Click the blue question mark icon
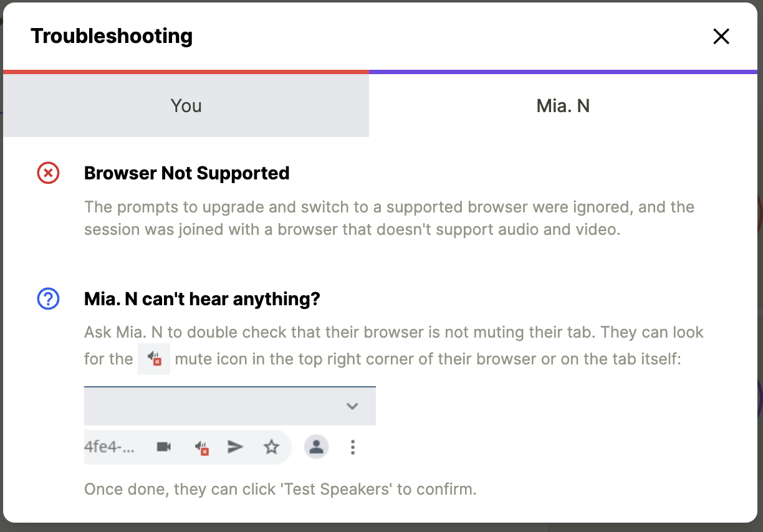The height and width of the screenshot is (532, 763). coord(48,299)
